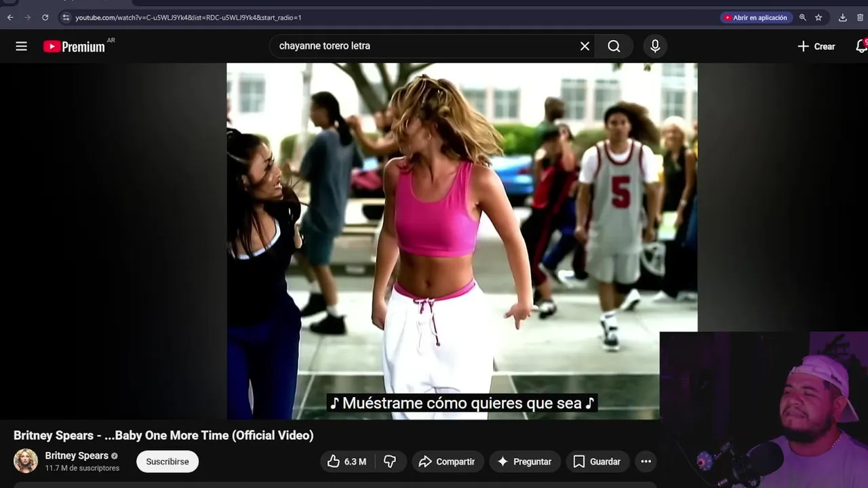
Task: Run search with magnifier button
Action: coord(614,46)
